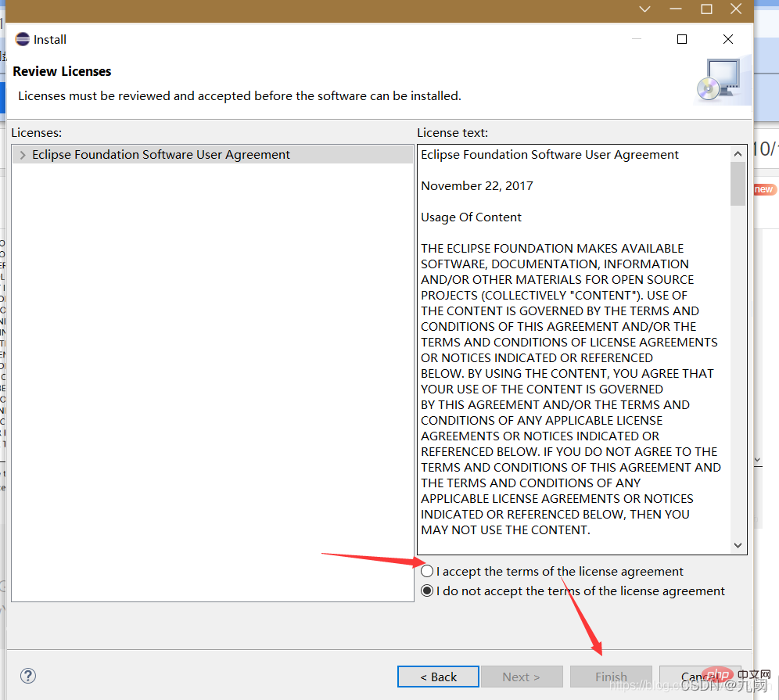The width and height of the screenshot is (779, 700).
Task: Select Eclipse Foundation Software User Agreement license row
Action: (x=213, y=155)
